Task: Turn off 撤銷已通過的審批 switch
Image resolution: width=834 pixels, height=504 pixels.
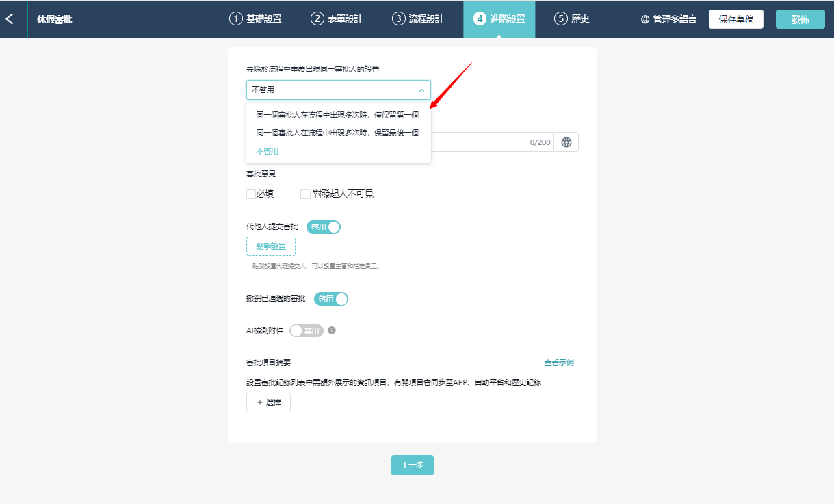Action: tap(331, 299)
